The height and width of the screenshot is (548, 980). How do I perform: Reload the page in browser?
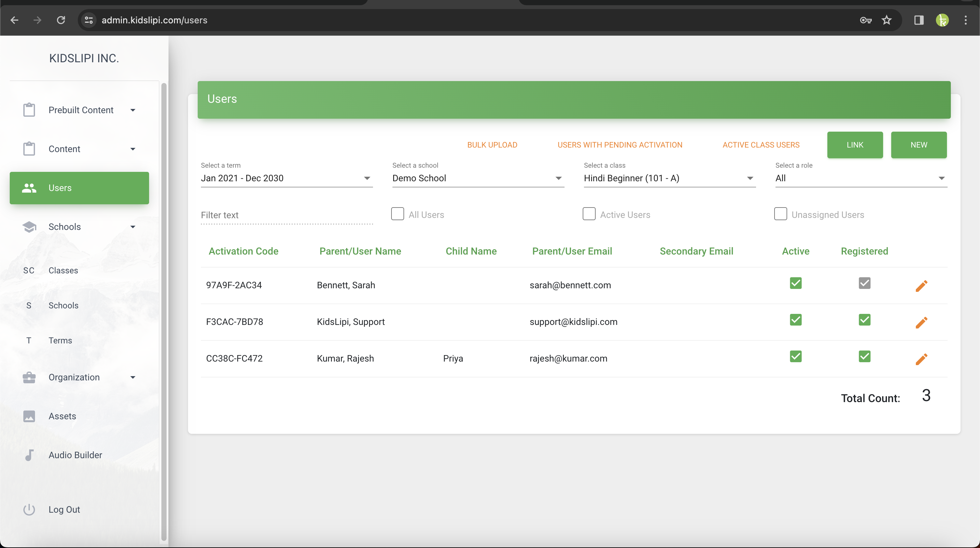pyautogui.click(x=61, y=20)
